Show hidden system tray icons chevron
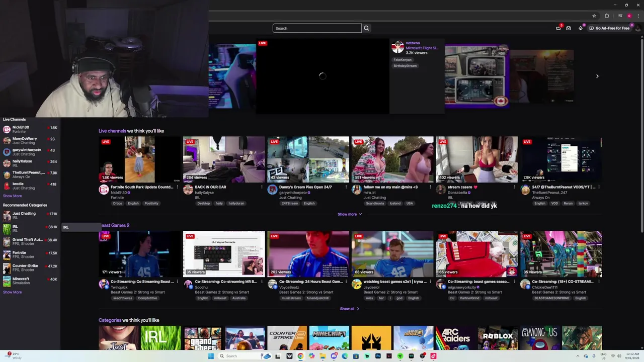 pos(578,356)
